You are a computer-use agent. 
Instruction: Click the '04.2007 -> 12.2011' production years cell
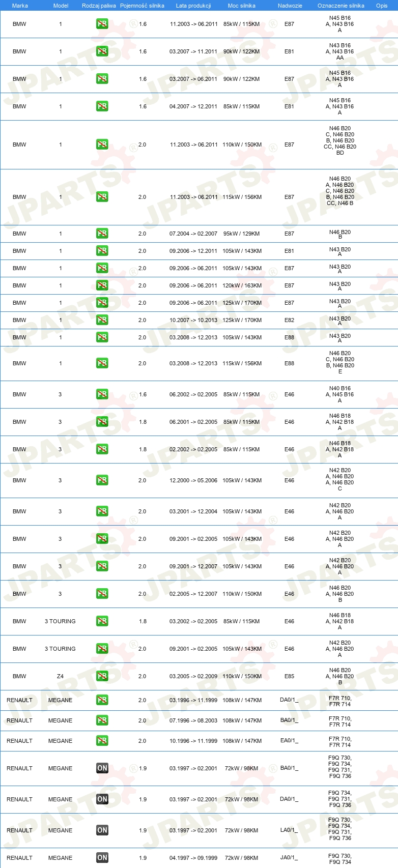(x=193, y=106)
